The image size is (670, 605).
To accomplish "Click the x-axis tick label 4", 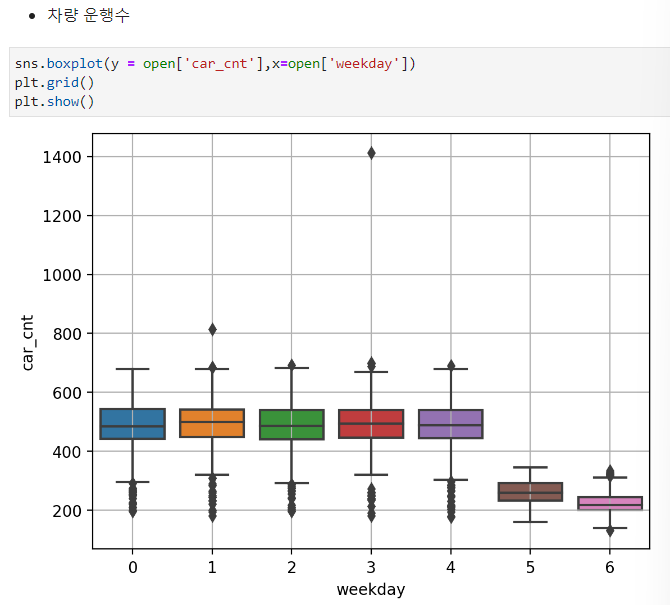I will [451, 567].
